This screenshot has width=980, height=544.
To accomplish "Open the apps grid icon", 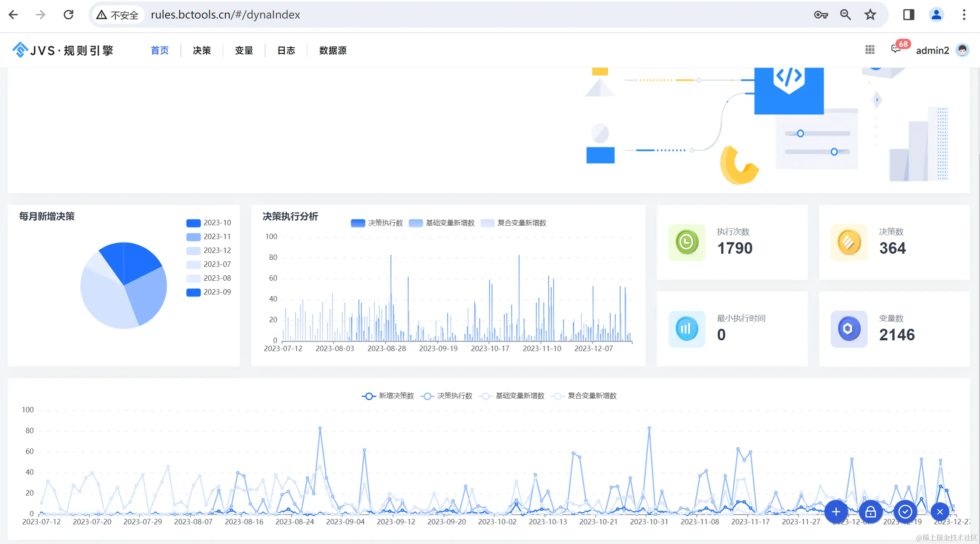I will pos(870,50).
